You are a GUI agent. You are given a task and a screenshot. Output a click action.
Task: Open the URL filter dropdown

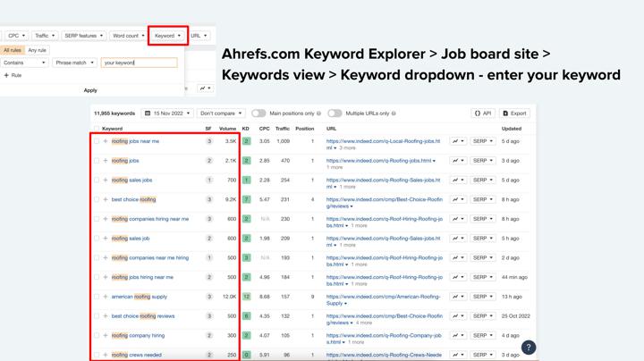199,36
